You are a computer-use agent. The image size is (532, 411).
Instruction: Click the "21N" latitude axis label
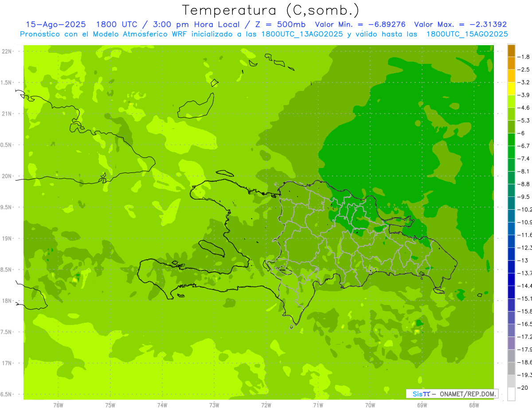click(7, 114)
